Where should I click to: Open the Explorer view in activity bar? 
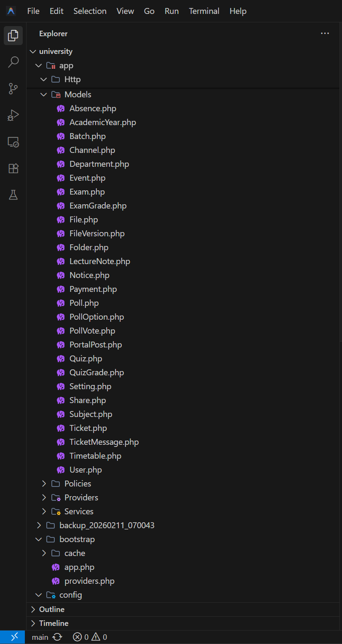click(13, 35)
